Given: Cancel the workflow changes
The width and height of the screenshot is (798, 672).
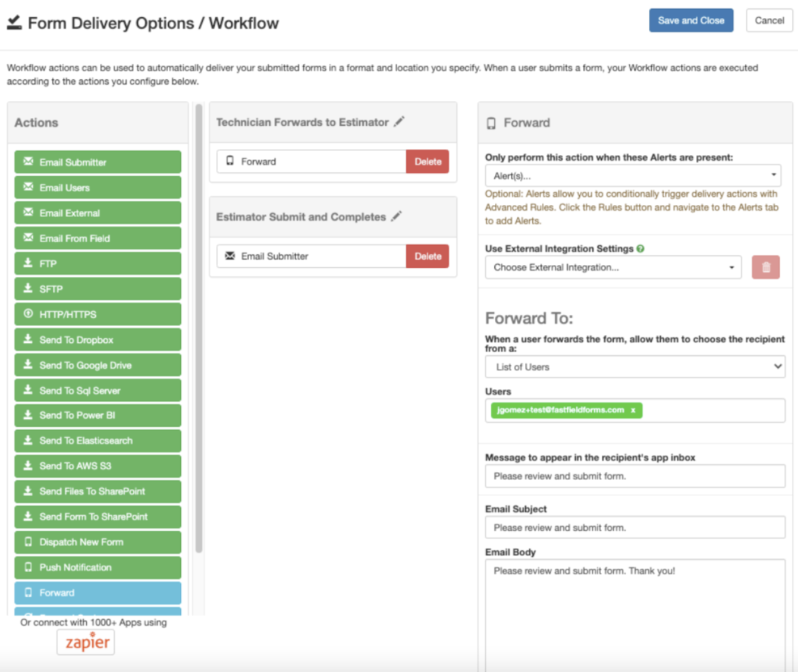Looking at the screenshot, I should tap(769, 20).
